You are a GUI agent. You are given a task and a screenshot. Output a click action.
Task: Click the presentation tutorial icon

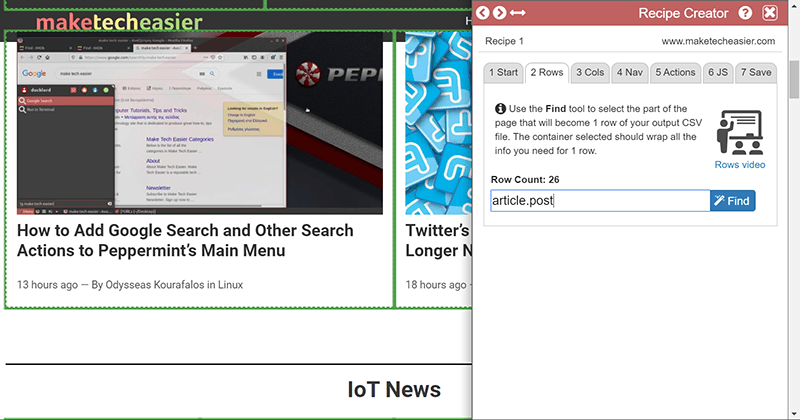click(x=740, y=132)
